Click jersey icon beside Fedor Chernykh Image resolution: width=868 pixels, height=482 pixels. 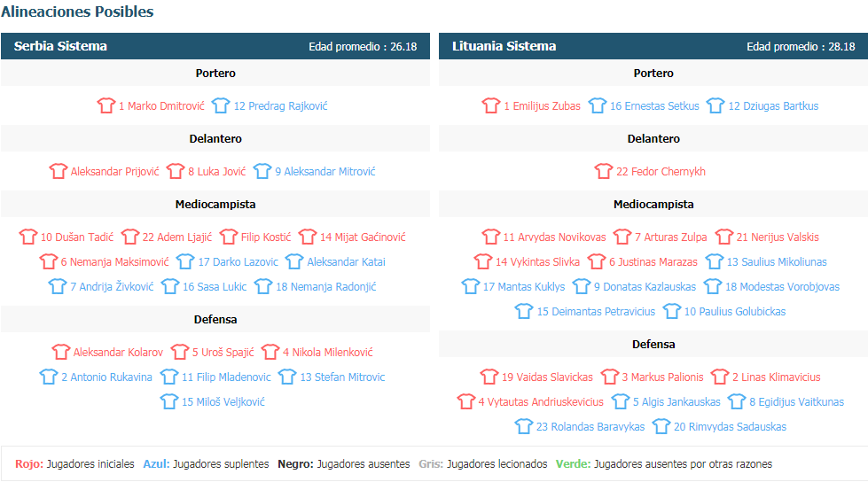(604, 172)
